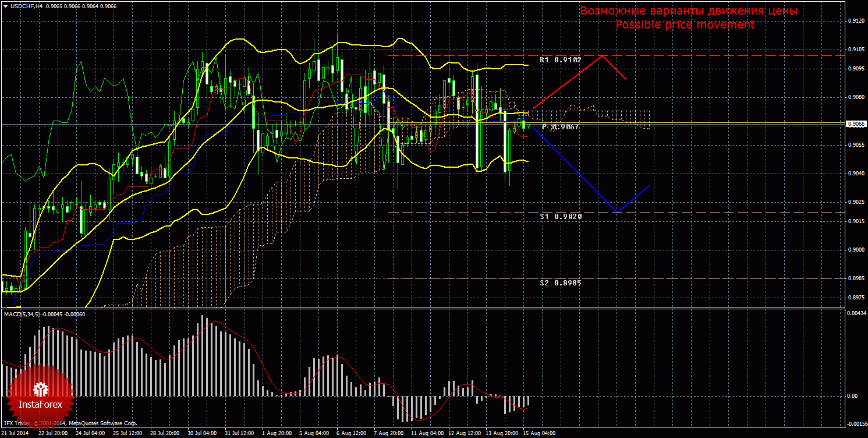Click the "Possible price movement" caption
The height and width of the screenshot is (438, 868).
pyautogui.click(x=685, y=25)
